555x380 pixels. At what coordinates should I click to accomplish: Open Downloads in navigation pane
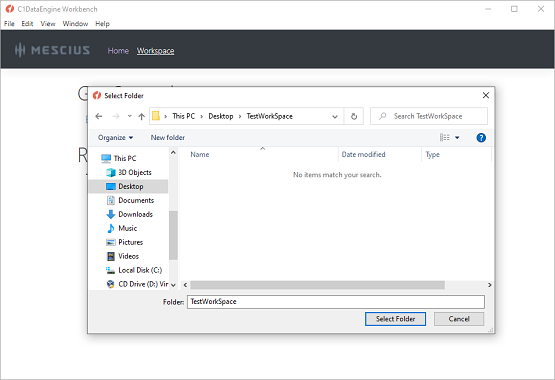[135, 214]
